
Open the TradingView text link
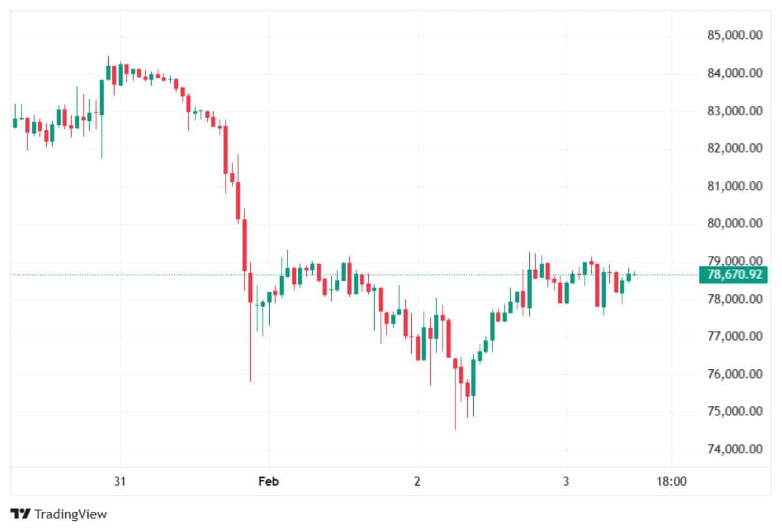(x=70, y=514)
